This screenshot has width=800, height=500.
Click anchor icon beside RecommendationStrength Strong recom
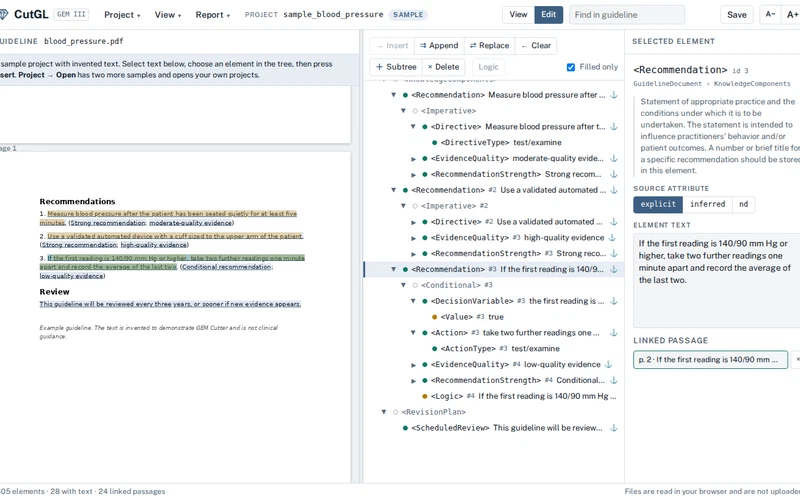(614, 174)
